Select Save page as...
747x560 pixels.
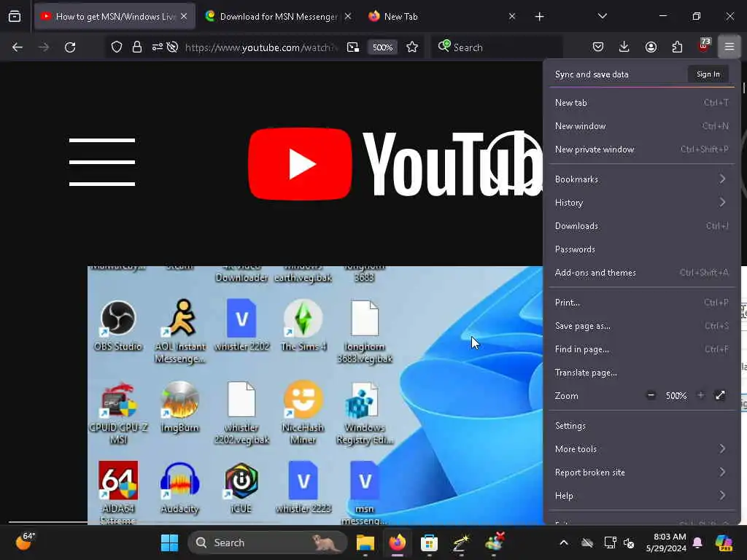click(642, 326)
